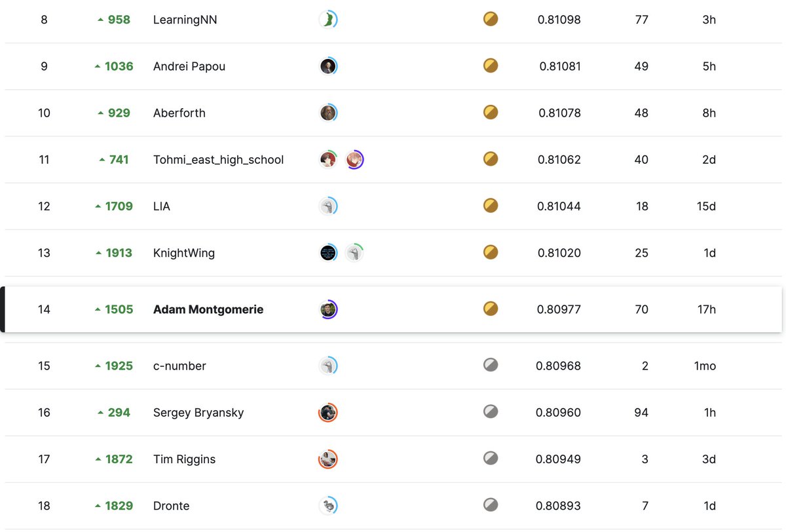The width and height of the screenshot is (786, 532).
Task: Open KnightWing's second goose avatar
Action: (x=354, y=253)
